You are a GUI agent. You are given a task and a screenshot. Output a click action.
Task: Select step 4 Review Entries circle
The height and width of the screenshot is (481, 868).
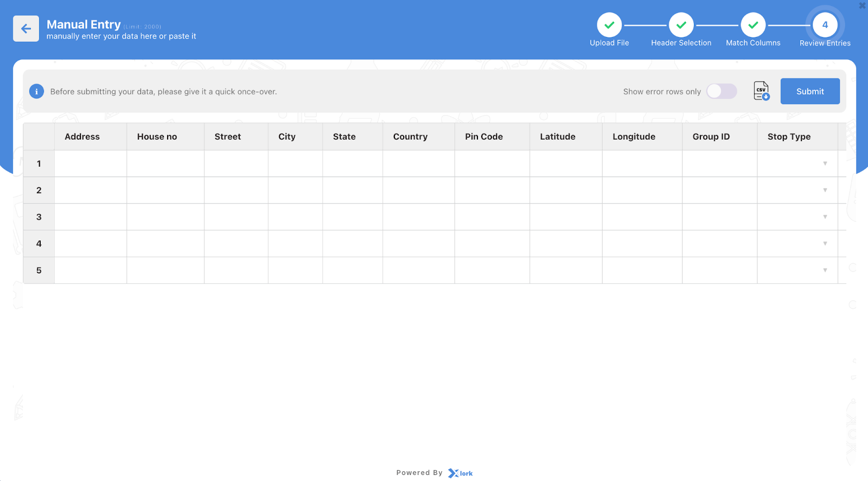click(825, 25)
